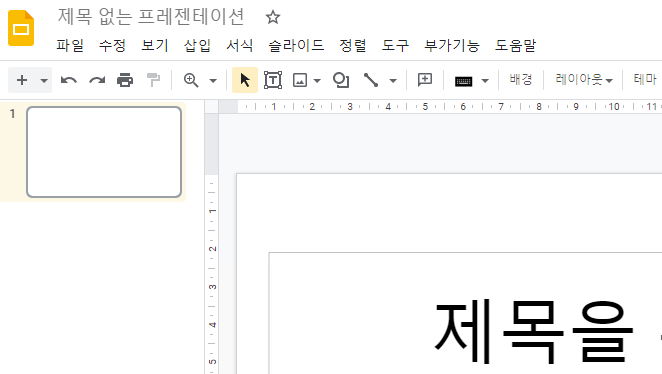Click the horizontal ruler at mark 5

(x=425, y=107)
